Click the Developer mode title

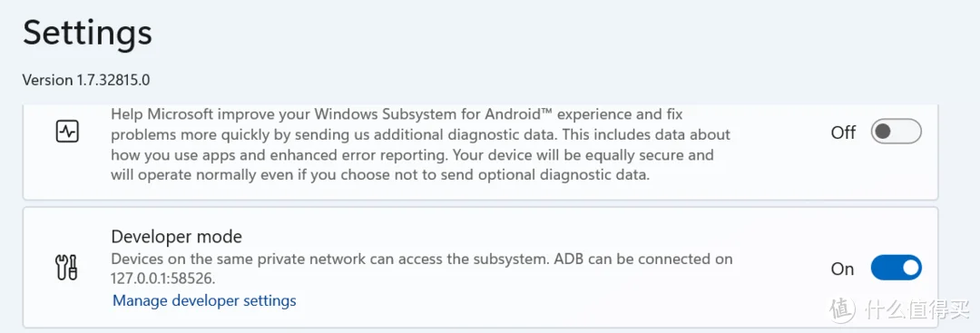(176, 237)
